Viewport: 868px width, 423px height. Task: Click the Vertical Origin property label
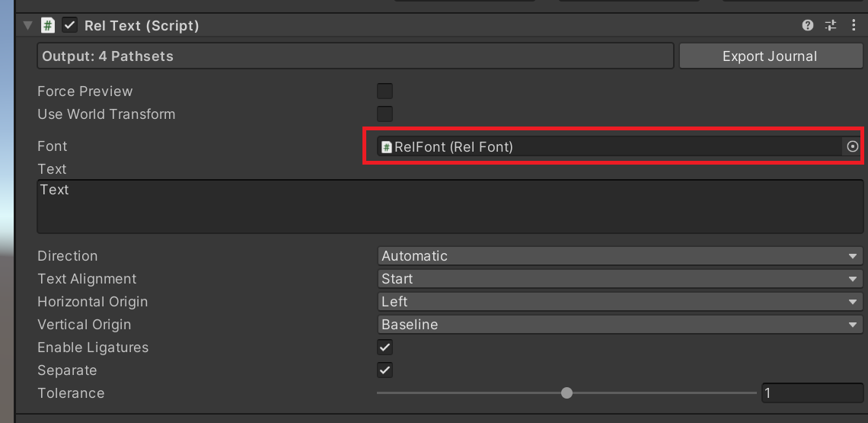coord(85,325)
